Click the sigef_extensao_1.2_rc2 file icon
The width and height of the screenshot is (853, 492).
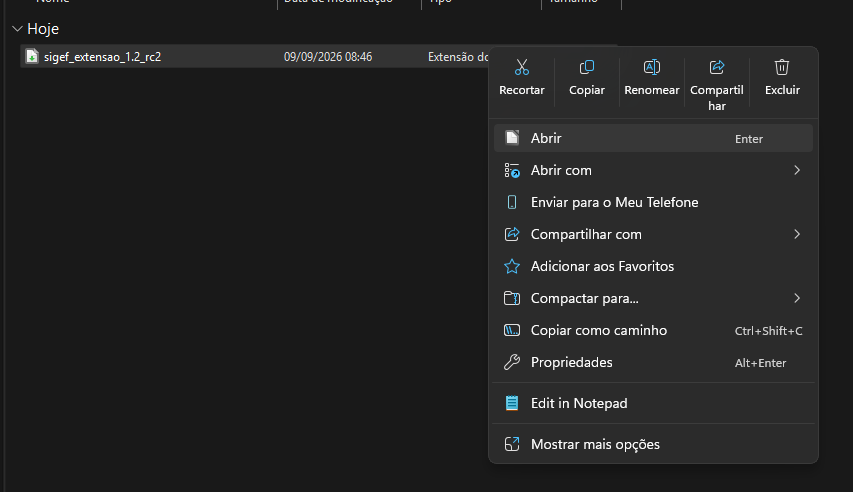(x=32, y=56)
